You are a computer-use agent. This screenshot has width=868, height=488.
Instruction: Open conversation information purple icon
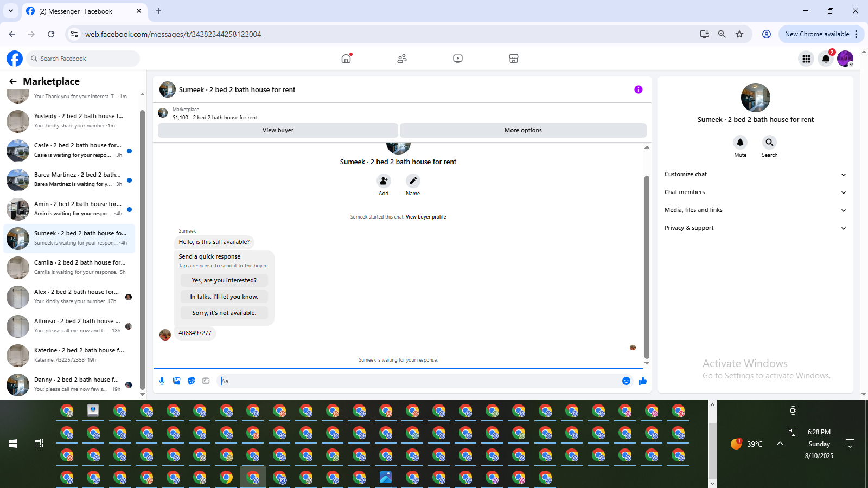[x=639, y=89]
